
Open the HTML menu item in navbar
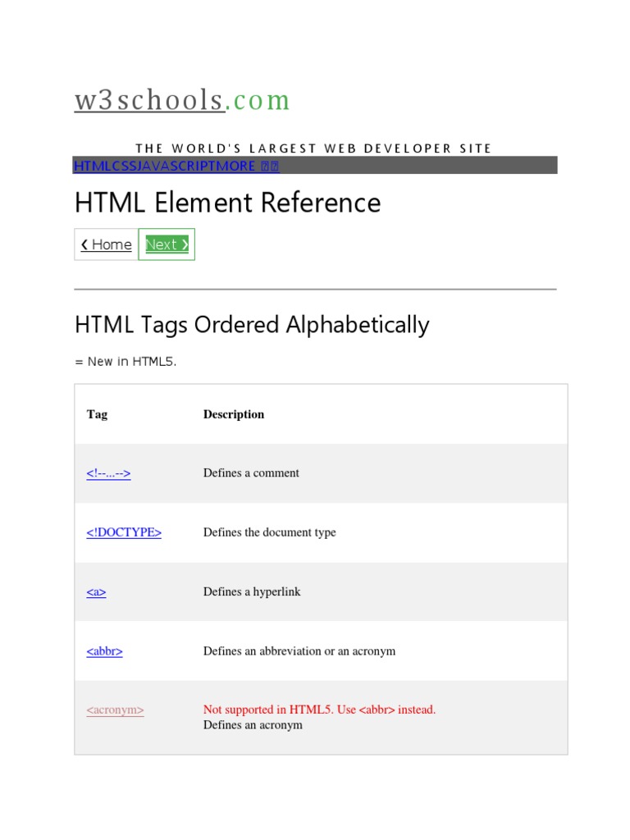pyautogui.click(x=91, y=167)
